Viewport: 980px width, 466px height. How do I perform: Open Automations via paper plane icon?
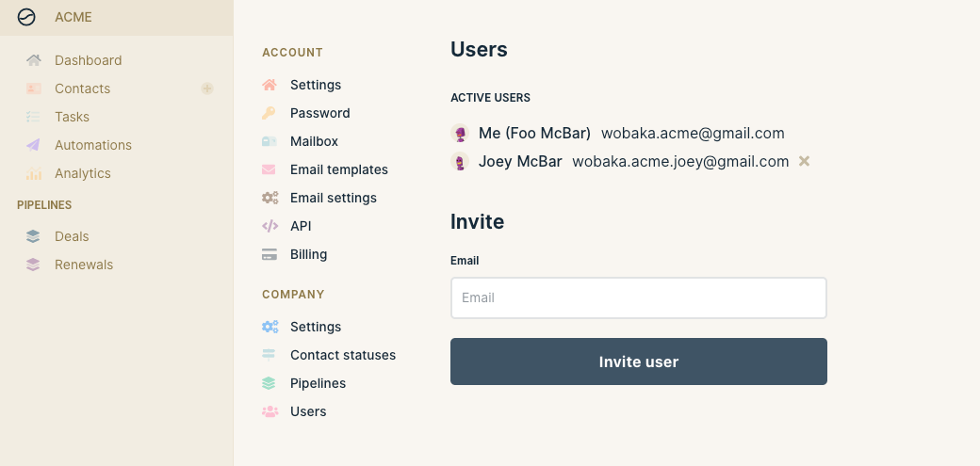coord(34,145)
